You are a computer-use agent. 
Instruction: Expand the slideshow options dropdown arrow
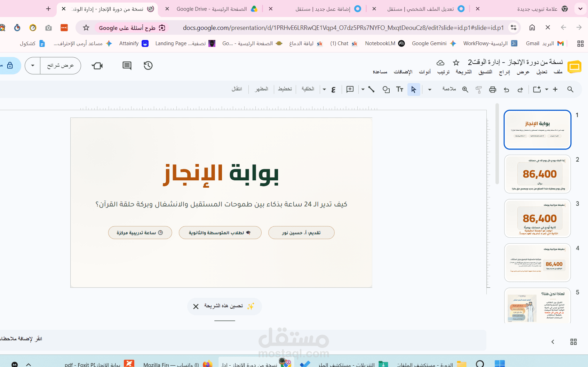(33, 65)
